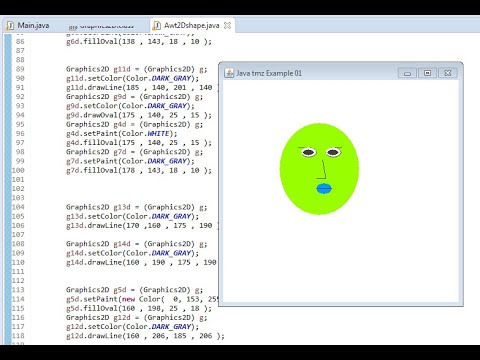
Task: Click line 'Graphics2D g4d = (Graphics2D) g;'
Action: coord(134,125)
